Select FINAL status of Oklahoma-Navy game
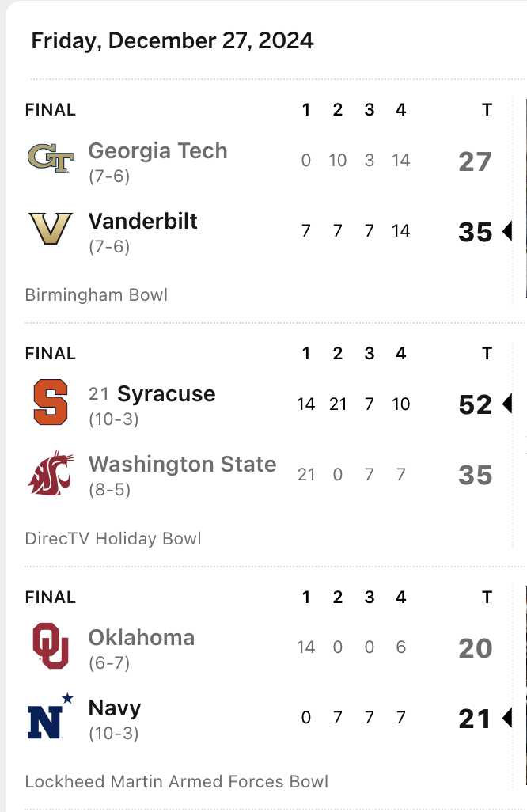The height and width of the screenshot is (812, 527). [x=50, y=597]
